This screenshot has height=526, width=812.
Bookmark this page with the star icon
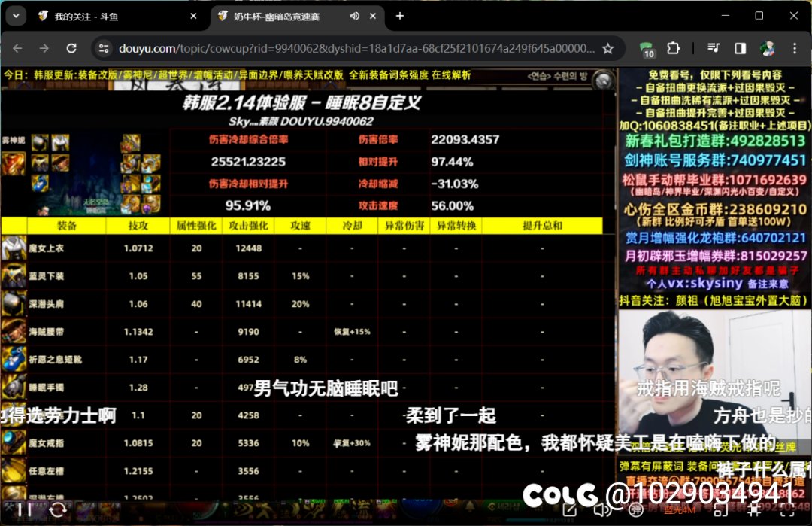click(x=608, y=48)
